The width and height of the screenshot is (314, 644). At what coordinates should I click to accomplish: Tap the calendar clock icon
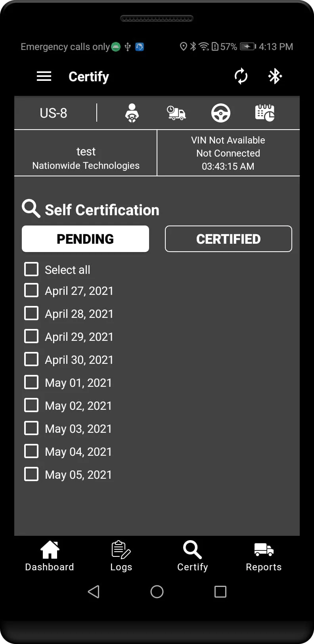pyautogui.click(x=265, y=113)
